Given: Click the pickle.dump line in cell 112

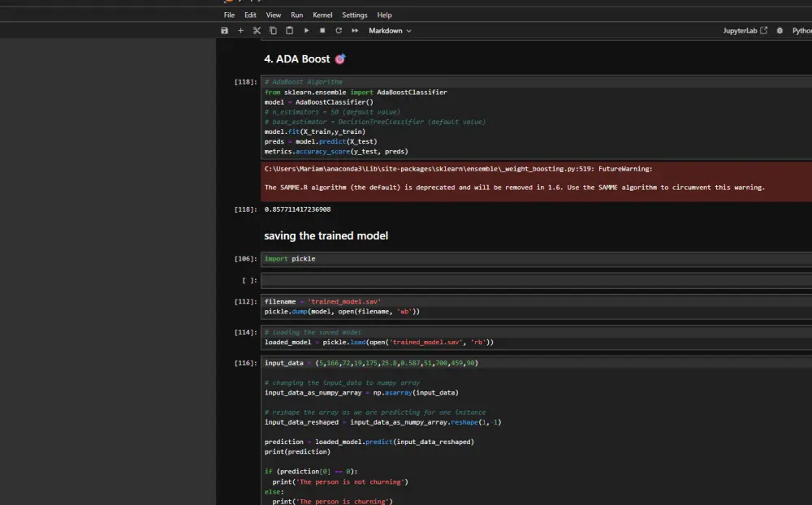Looking at the screenshot, I should [343, 312].
